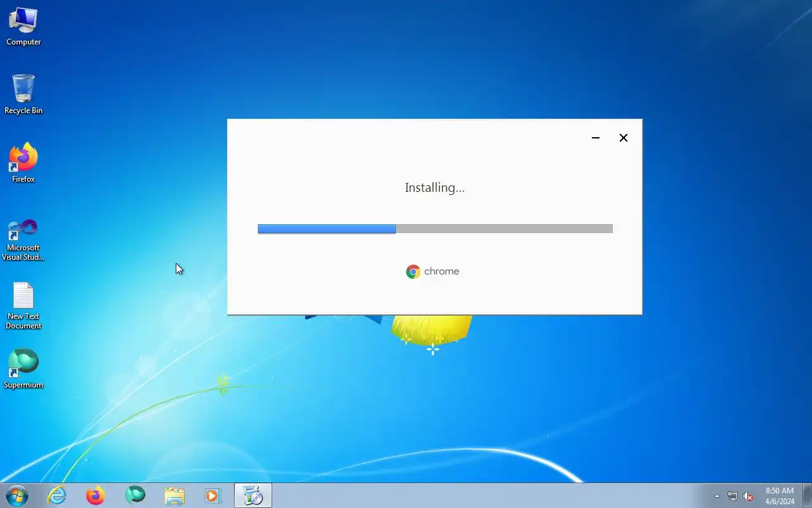The image size is (812, 508).
Task: Minimize the Chrome installer window
Action: pos(596,138)
